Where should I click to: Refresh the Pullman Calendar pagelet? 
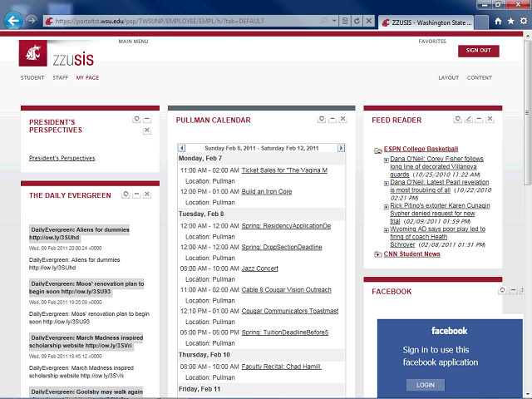pyautogui.click(x=322, y=119)
